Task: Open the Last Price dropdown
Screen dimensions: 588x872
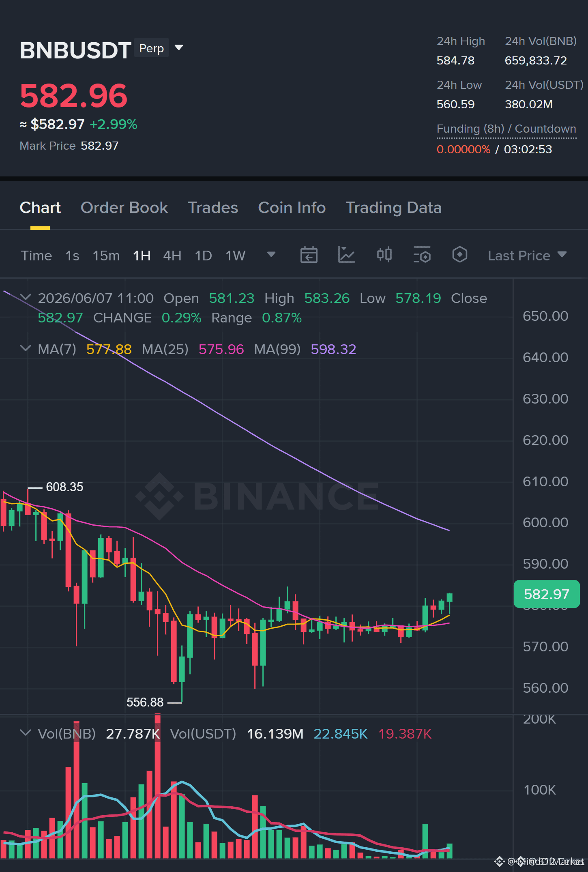Action: (x=527, y=256)
